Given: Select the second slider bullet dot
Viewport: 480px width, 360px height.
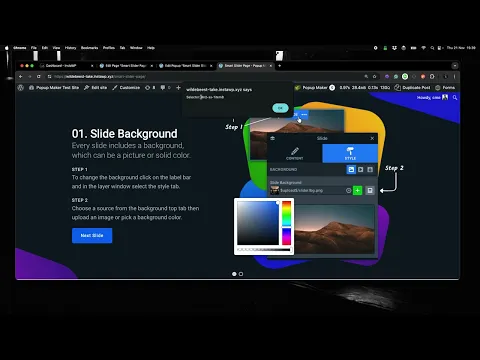Looking at the screenshot, I should [241, 274].
